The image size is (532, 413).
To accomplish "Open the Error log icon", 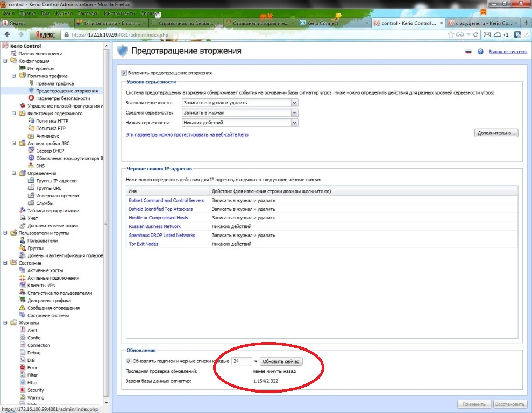I will pyautogui.click(x=22, y=368).
